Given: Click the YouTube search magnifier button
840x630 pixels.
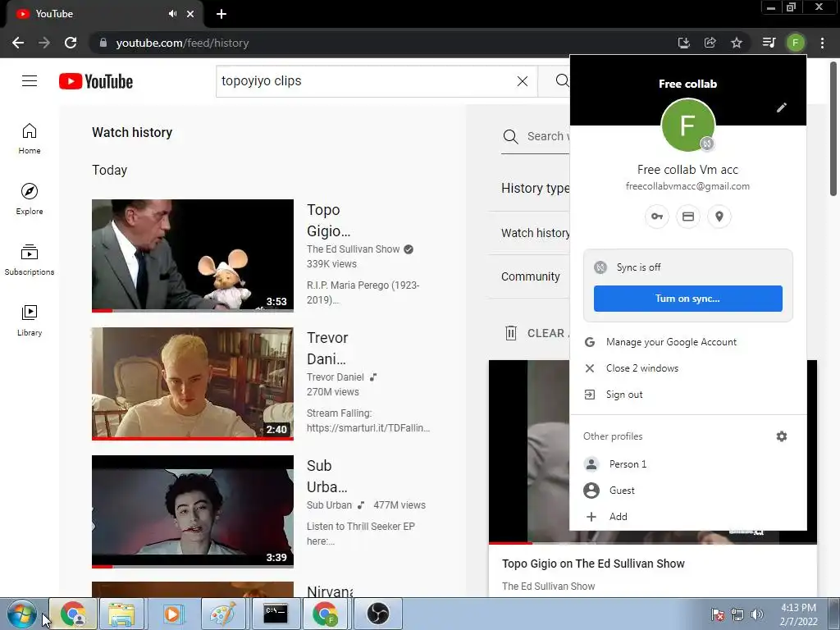Looking at the screenshot, I should point(561,81).
